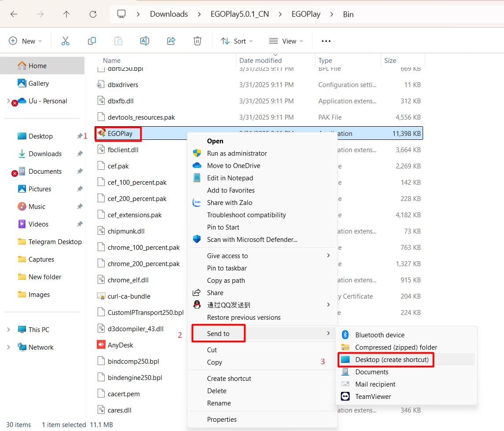
Task: Choose Delete in context menu
Action: pos(262,391)
